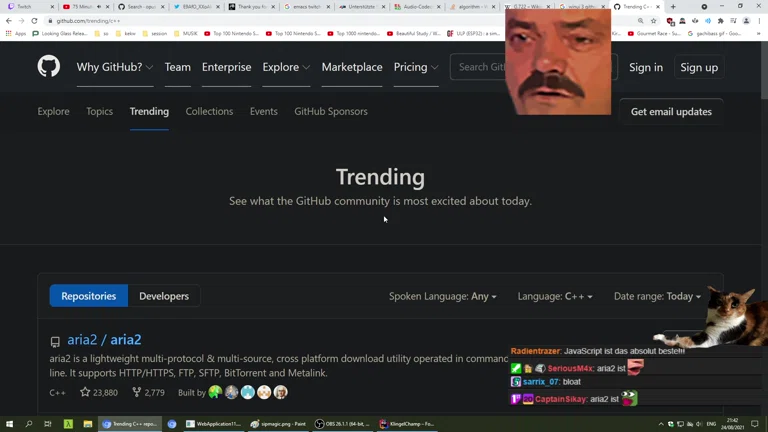The image size is (768, 432).
Task: Click the browser reload icon
Action: coord(34,20)
